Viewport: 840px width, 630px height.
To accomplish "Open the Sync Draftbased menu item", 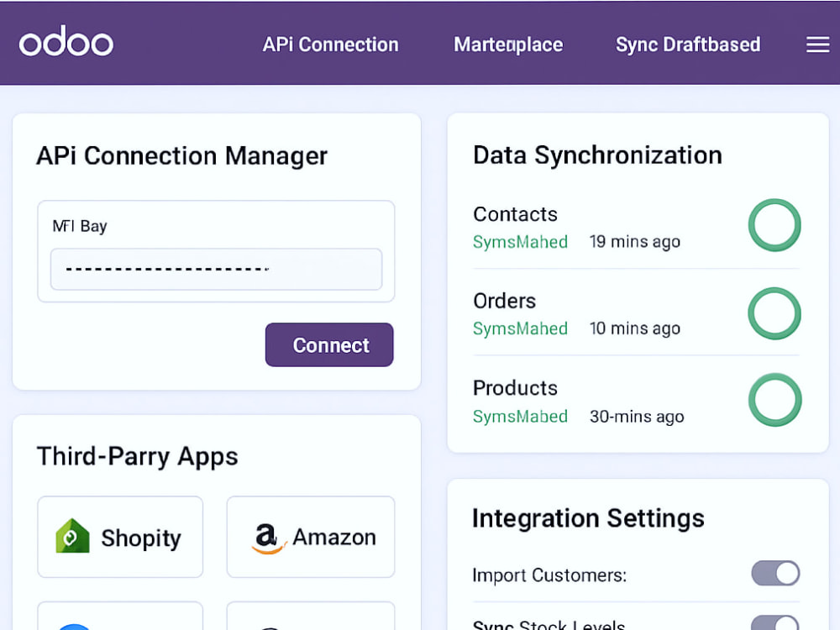I will [688, 45].
